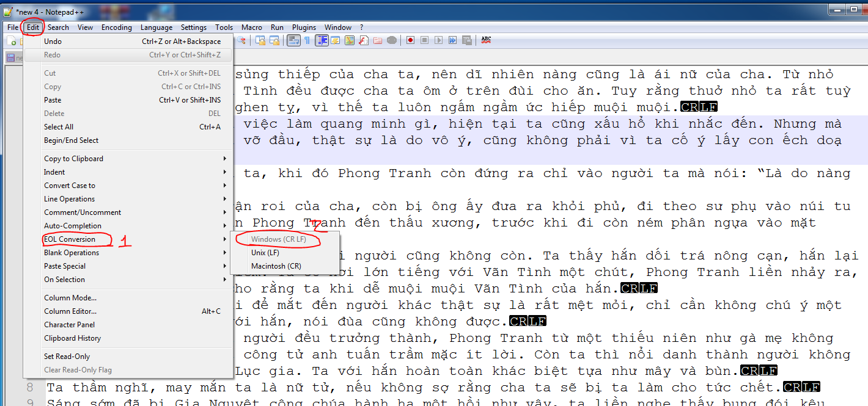Choose Select All in Edit menu

(59, 127)
